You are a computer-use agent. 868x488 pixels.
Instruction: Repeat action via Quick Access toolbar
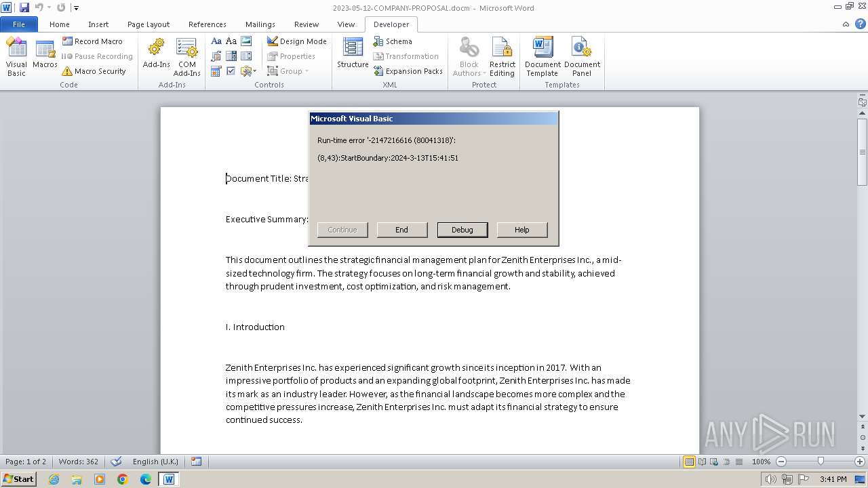[61, 7]
